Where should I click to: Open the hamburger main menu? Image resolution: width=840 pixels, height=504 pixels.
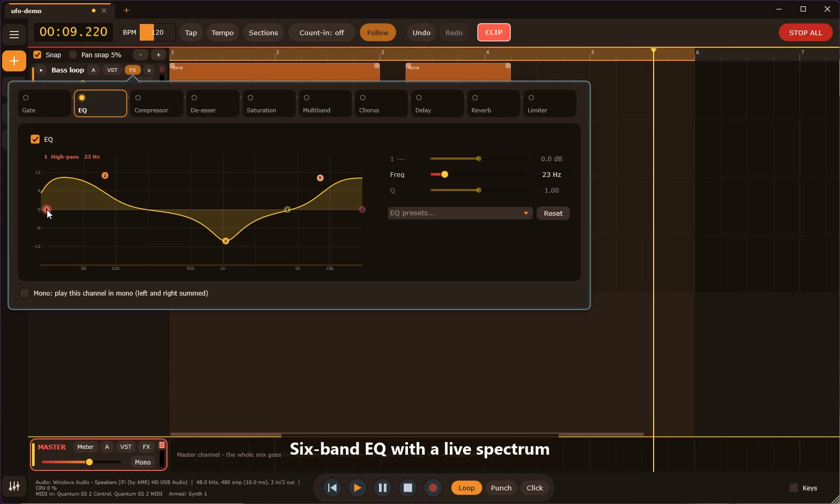(14, 35)
